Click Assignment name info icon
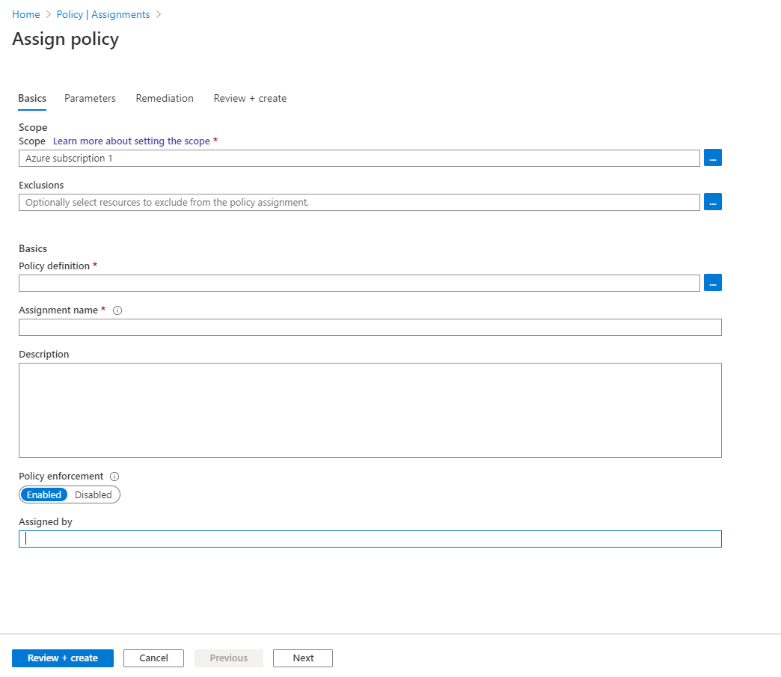The width and height of the screenshot is (781, 677). coord(117,311)
